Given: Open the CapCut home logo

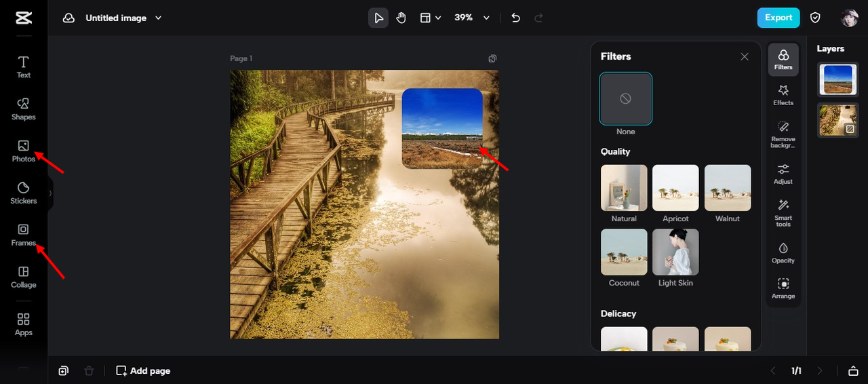Looking at the screenshot, I should pyautogui.click(x=24, y=18).
